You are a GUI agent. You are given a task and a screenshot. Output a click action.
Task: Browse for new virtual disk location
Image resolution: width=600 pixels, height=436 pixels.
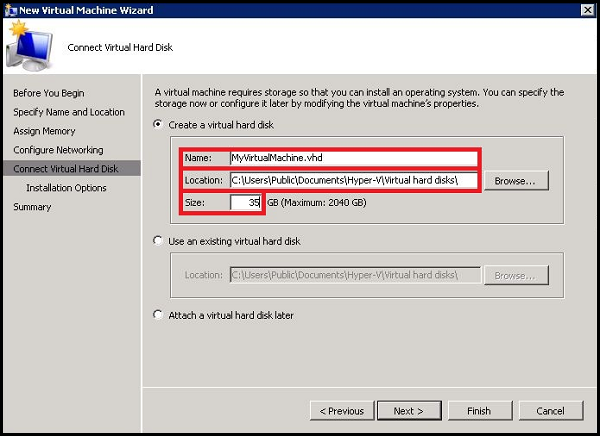pos(516,181)
